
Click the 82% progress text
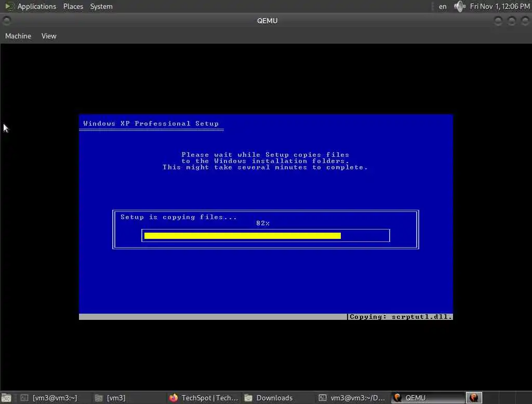[x=263, y=223]
